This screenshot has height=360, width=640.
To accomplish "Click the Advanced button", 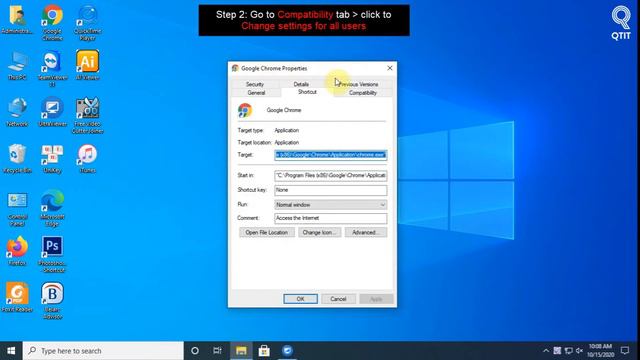I will tap(366, 233).
